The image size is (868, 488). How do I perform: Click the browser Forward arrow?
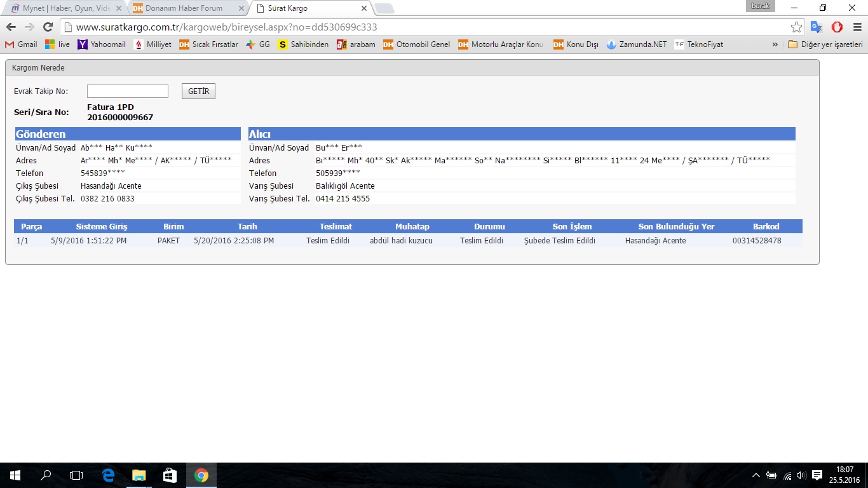pyautogui.click(x=29, y=27)
